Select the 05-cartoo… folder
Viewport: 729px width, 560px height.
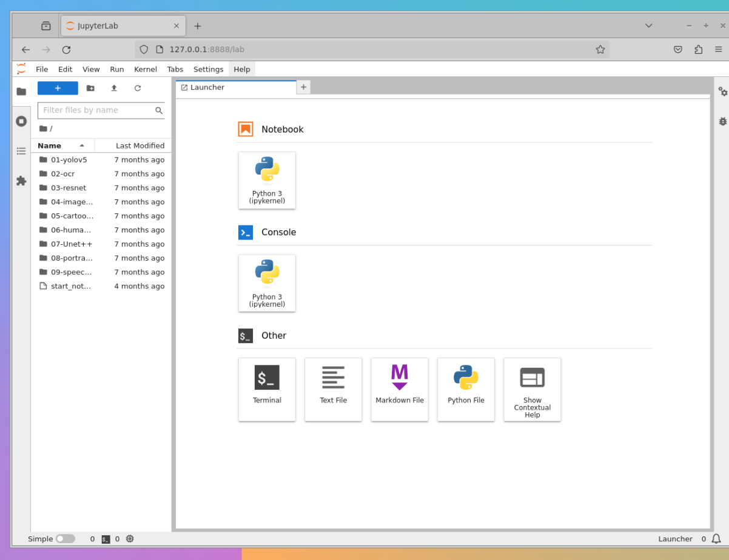point(101,216)
